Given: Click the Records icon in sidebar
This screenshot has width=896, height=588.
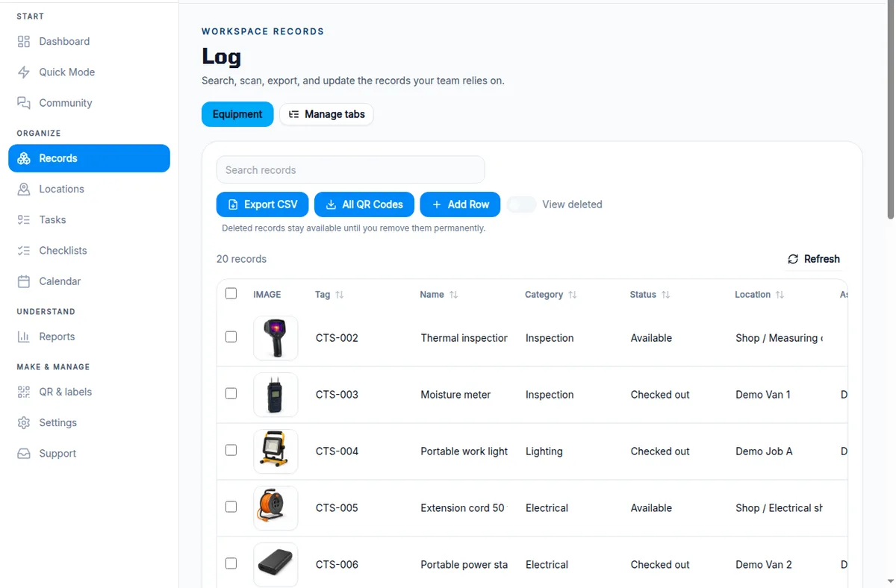Looking at the screenshot, I should pos(24,158).
